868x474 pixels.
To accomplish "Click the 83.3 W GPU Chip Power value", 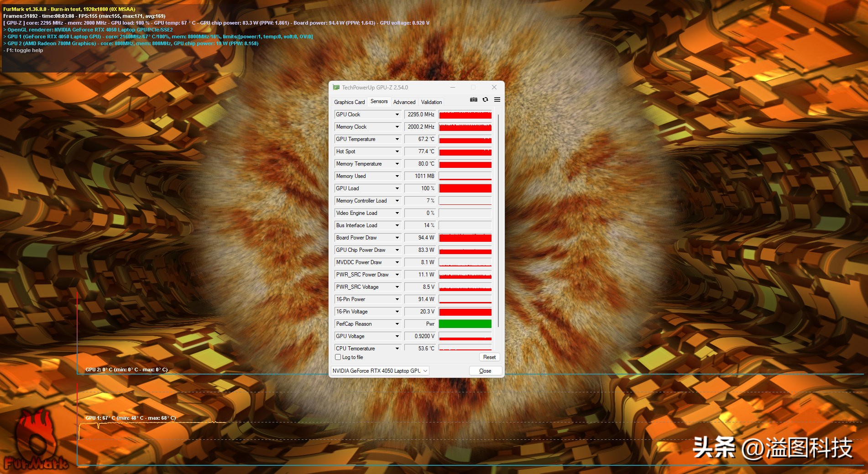I will click(420, 250).
